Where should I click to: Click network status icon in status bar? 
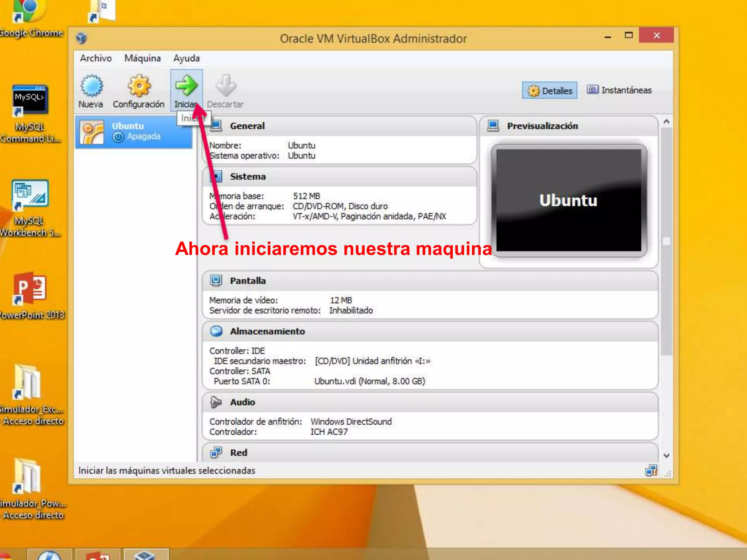pos(651,471)
